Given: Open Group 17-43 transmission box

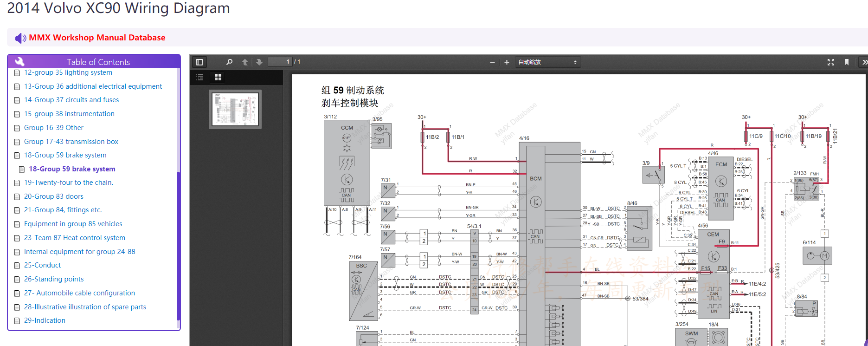Looking at the screenshot, I should pyautogui.click(x=71, y=142).
